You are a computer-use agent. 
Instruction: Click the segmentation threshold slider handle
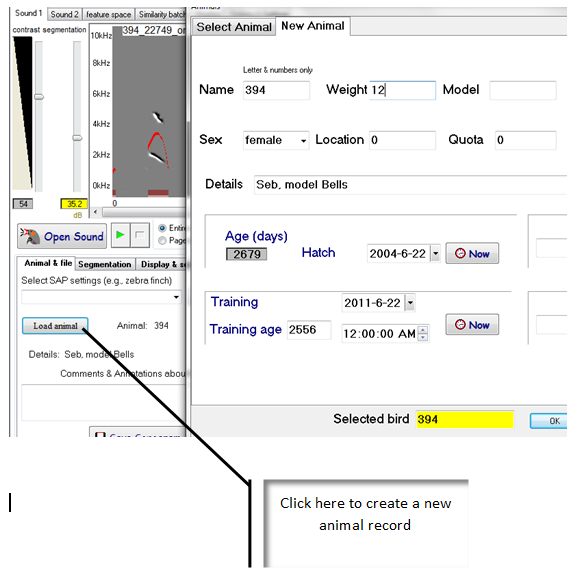coord(77,138)
